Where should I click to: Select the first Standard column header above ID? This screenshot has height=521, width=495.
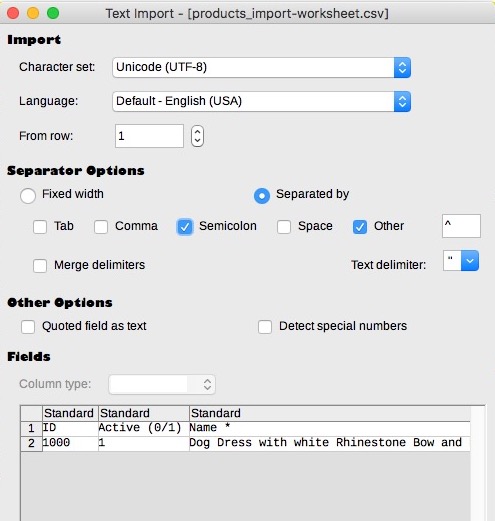(x=70, y=414)
